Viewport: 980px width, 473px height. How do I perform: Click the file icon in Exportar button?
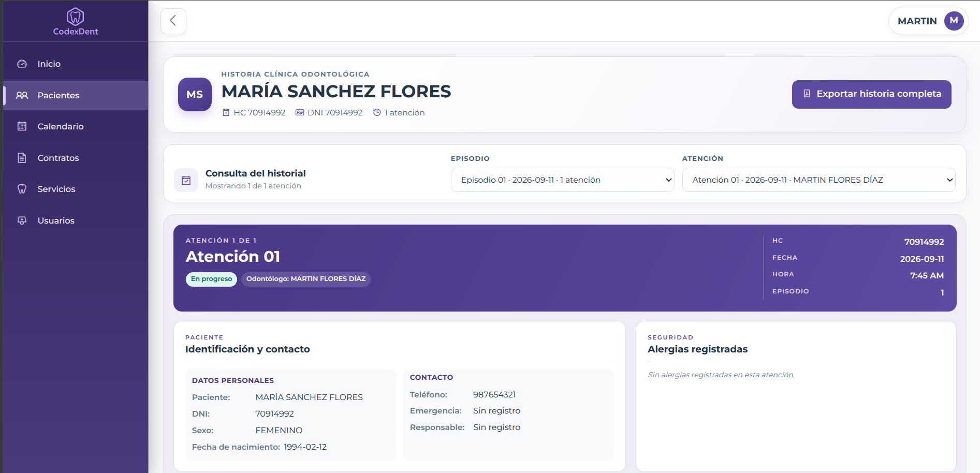point(807,94)
